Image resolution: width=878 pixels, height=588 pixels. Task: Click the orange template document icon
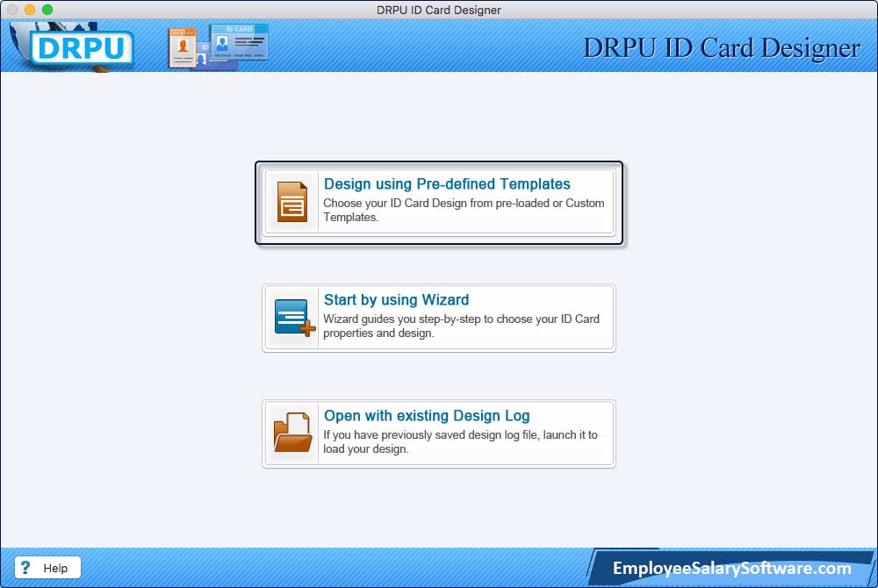(291, 201)
